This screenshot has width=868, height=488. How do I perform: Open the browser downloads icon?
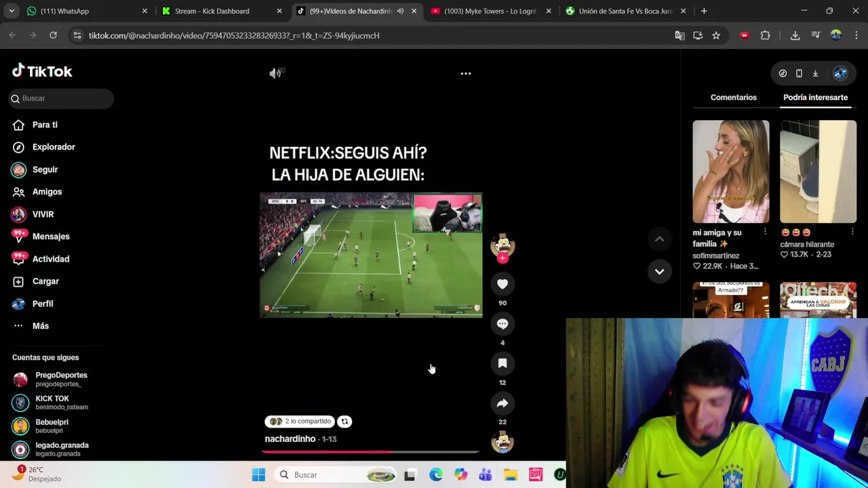click(x=795, y=35)
